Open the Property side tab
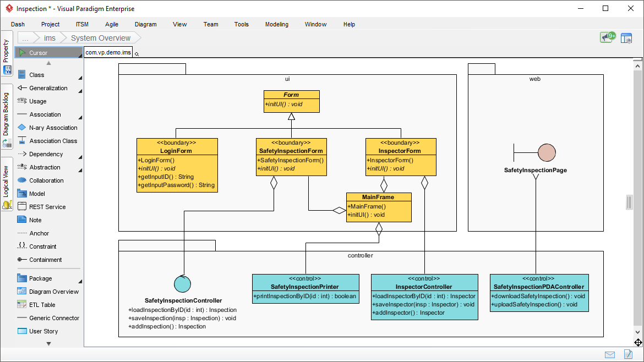Screen dimensions: 644x362 7,54
